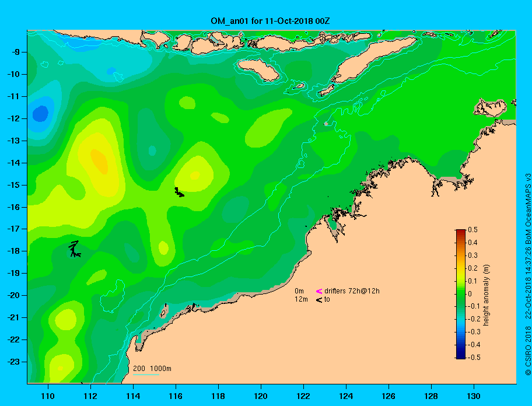Click the longitude label 120

[x=261, y=396]
